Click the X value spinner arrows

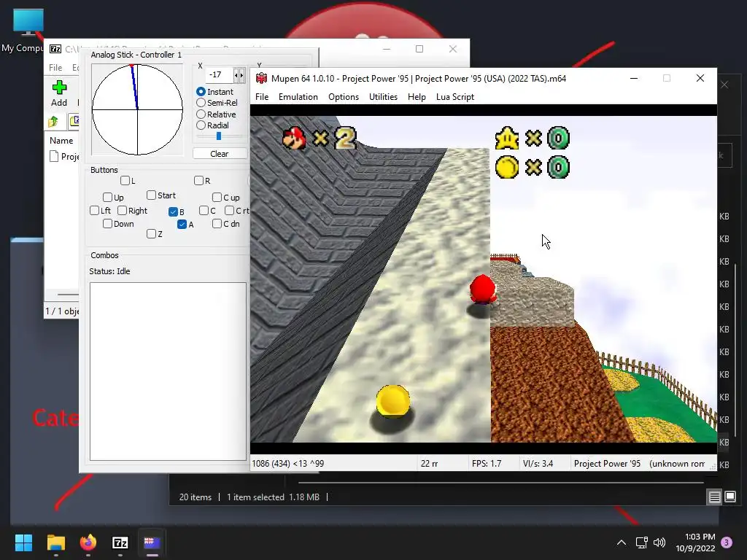tap(239, 75)
